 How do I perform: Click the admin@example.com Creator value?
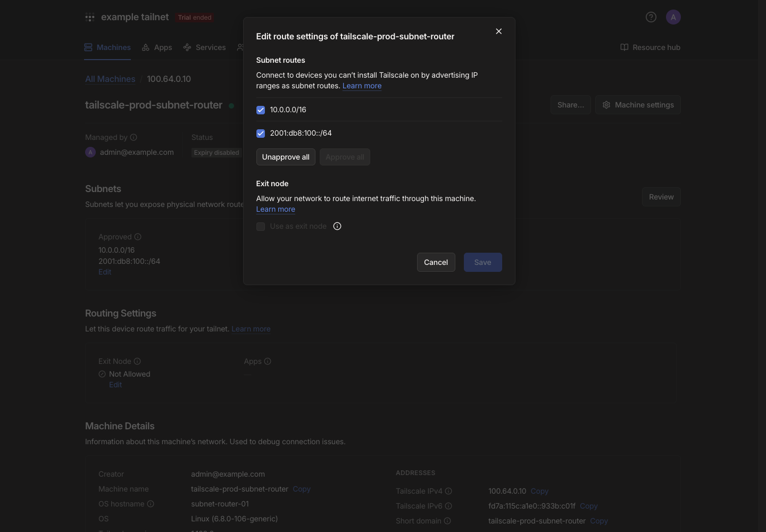coord(228,474)
